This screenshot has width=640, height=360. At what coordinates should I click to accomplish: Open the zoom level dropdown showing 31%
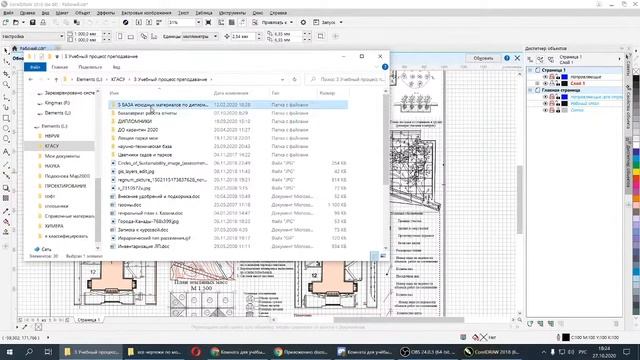(198, 22)
